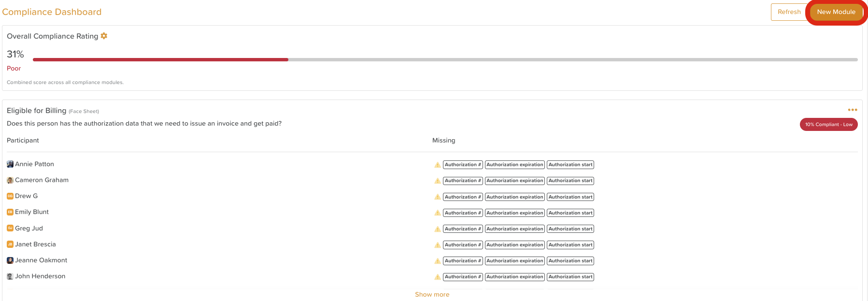
Task: Click warning icon in Drew G row
Action: [438, 197]
